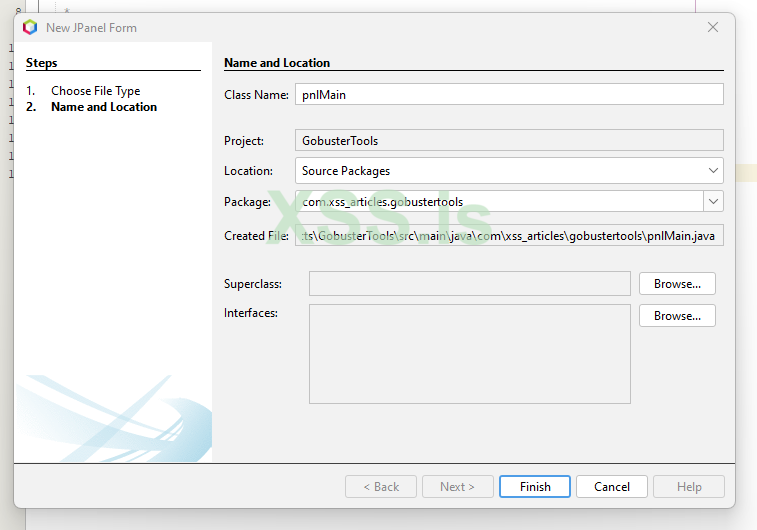Close the New JPanel Form dialog
Image resolution: width=757 pixels, height=530 pixels.
click(x=713, y=28)
